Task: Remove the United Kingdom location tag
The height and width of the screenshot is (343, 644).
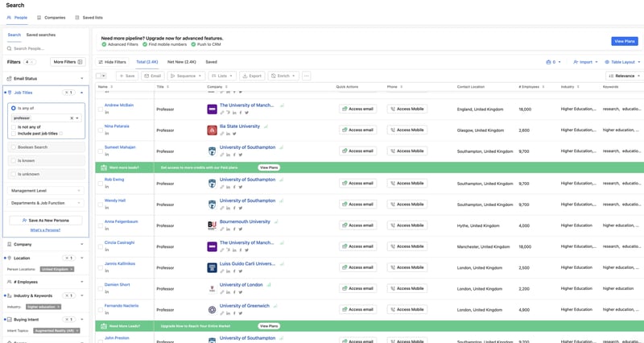Action: click(72, 269)
